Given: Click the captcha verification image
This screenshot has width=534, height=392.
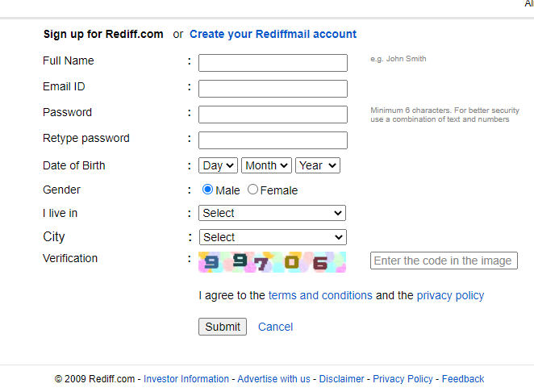Looking at the screenshot, I should click(x=272, y=262).
